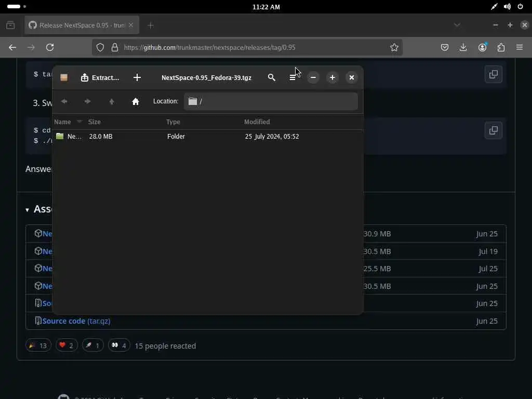The height and width of the screenshot is (399, 532).
Task: Open Firefox extensions icon
Action: click(501, 47)
